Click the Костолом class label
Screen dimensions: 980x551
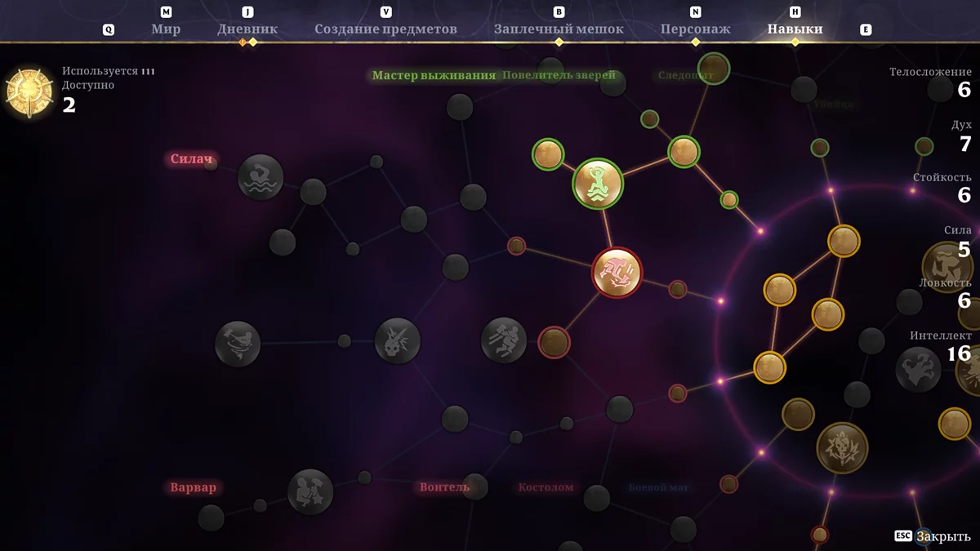[546, 487]
